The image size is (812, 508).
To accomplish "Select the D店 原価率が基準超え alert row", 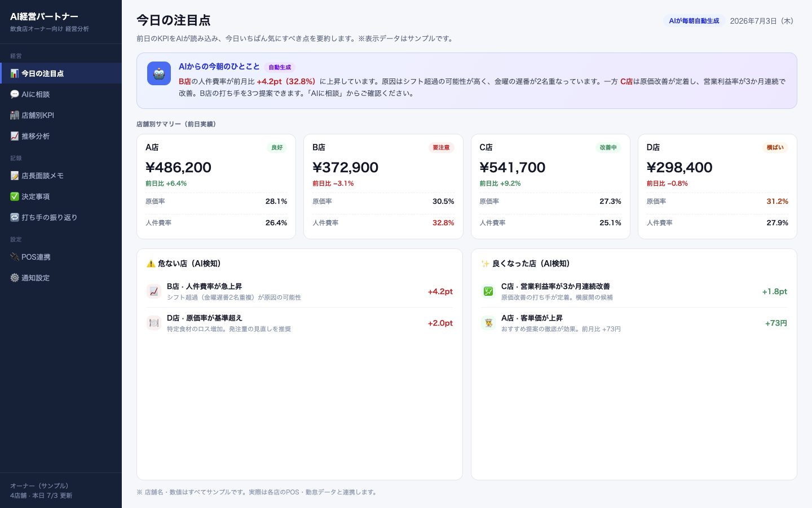I will (299, 323).
